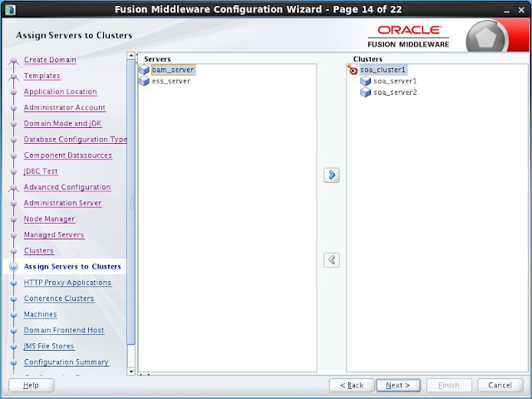
Task: Open the Administrator Account step
Action: (65, 107)
